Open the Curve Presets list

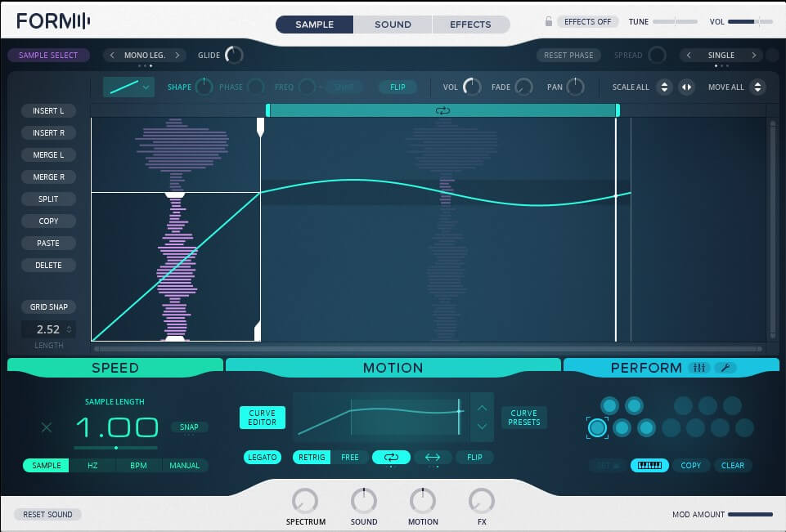(x=523, y=418)
